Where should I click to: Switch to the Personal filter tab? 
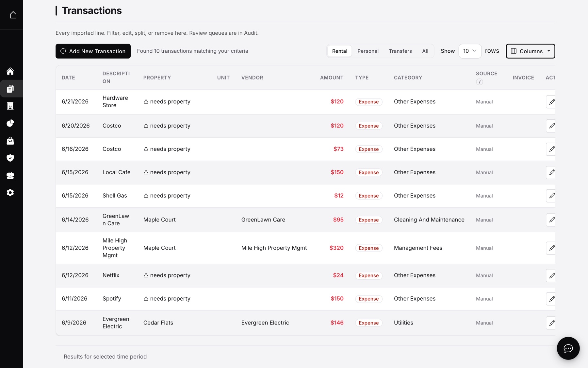click(368, 51)
